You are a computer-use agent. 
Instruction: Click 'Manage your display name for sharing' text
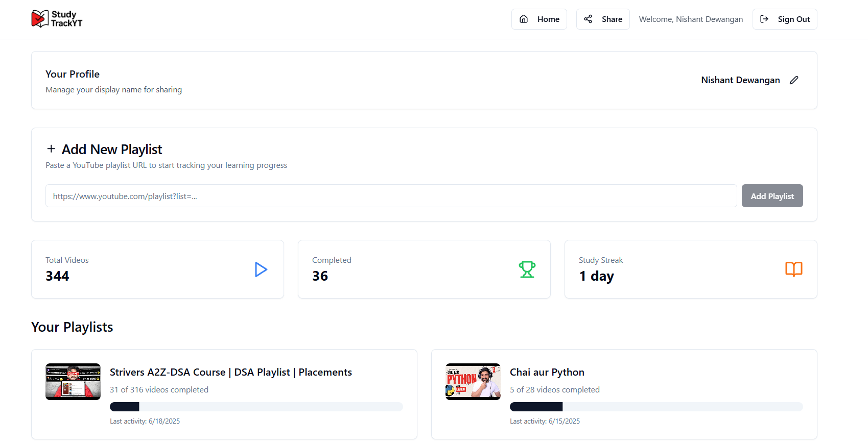tap(113, 90)
